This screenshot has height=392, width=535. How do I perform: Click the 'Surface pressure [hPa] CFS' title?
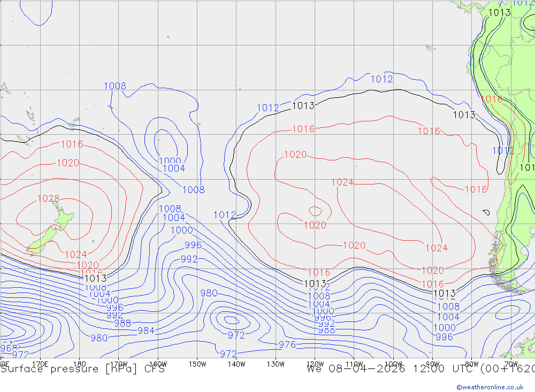[82, 369]
